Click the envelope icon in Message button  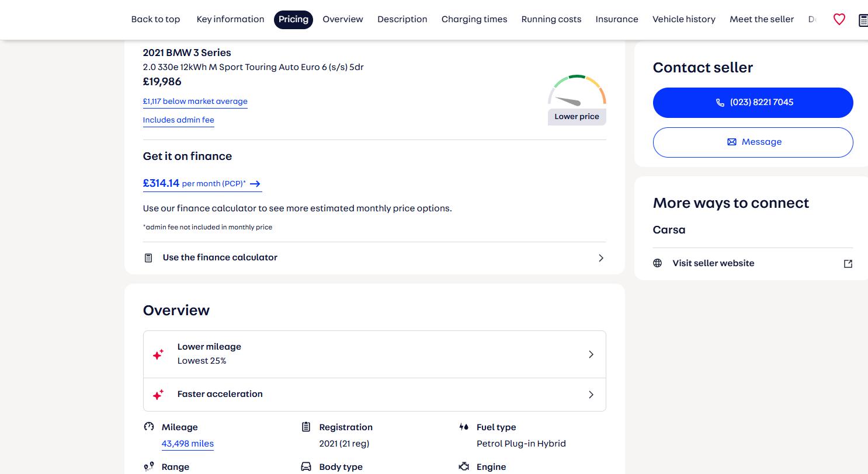(731, 142)
